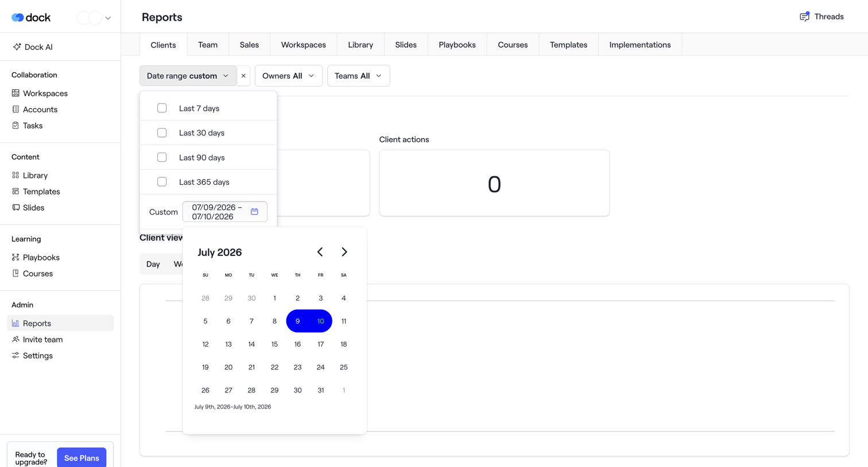Expand the workspace switcher chevron beside dock logo
Viewport: 868px width, 467px height.
pyautogui.click(x=108, y=18)
